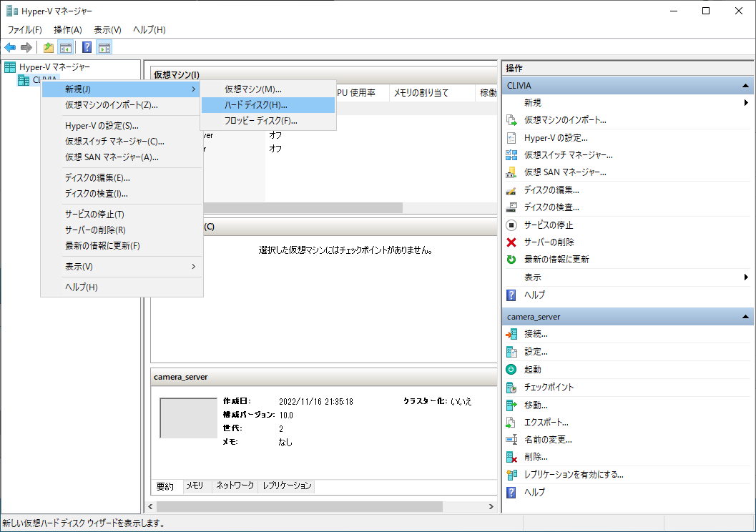Click Inspect Disk icon in Actions pane
Screen dimensions: 756x532
pos(511,207)
